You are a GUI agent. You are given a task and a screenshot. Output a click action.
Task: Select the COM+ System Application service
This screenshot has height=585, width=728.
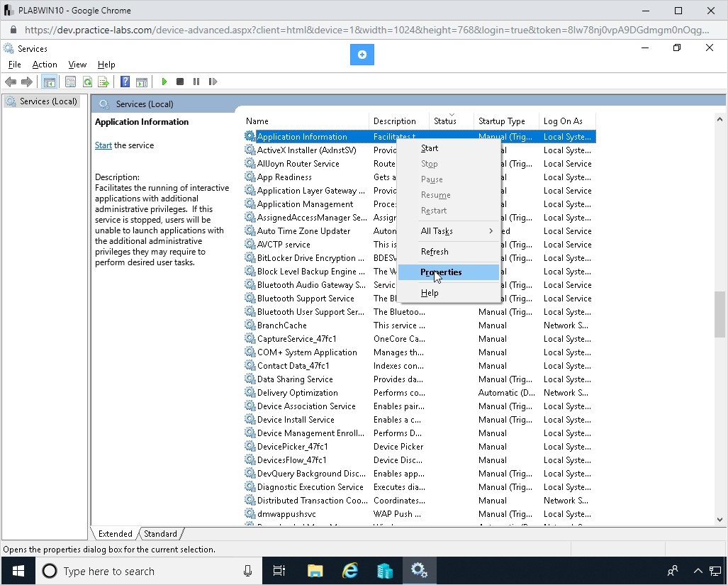pos(419,352)
